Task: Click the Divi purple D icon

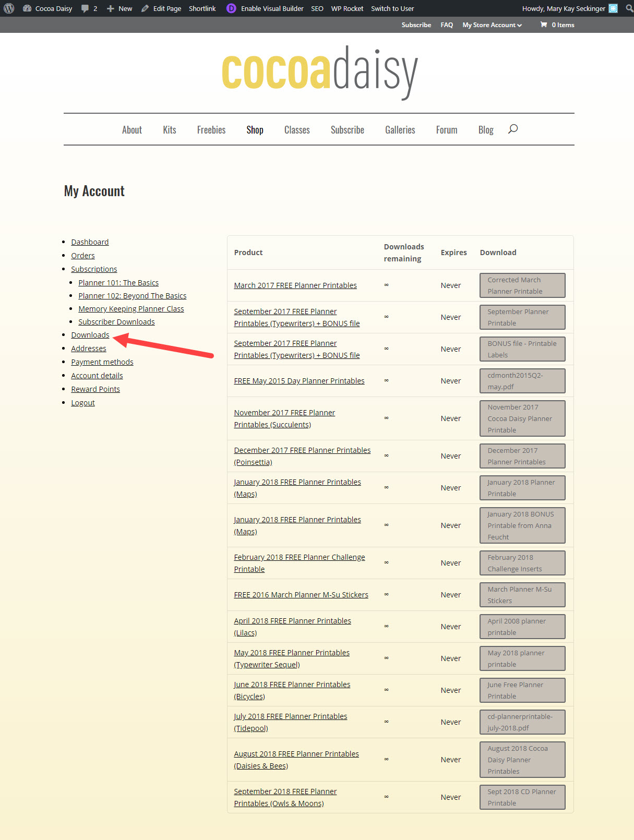Action: [x=231, y=8]
